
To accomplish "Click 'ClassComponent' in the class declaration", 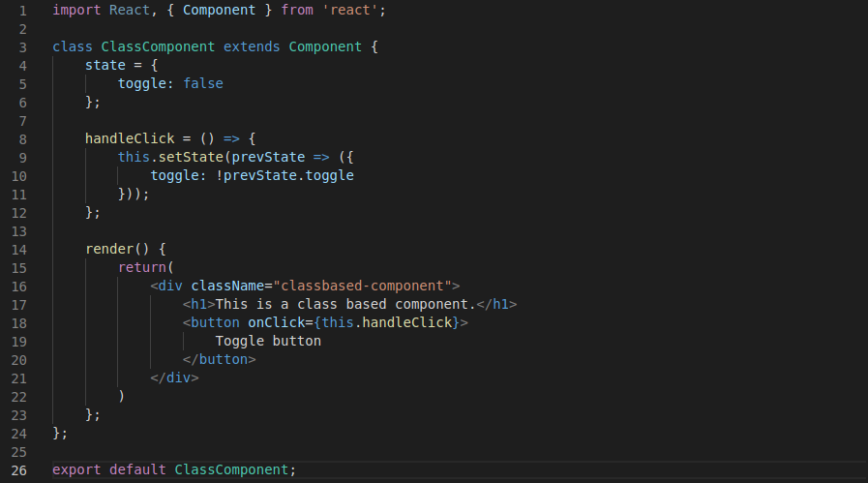I will coord(158,46).
